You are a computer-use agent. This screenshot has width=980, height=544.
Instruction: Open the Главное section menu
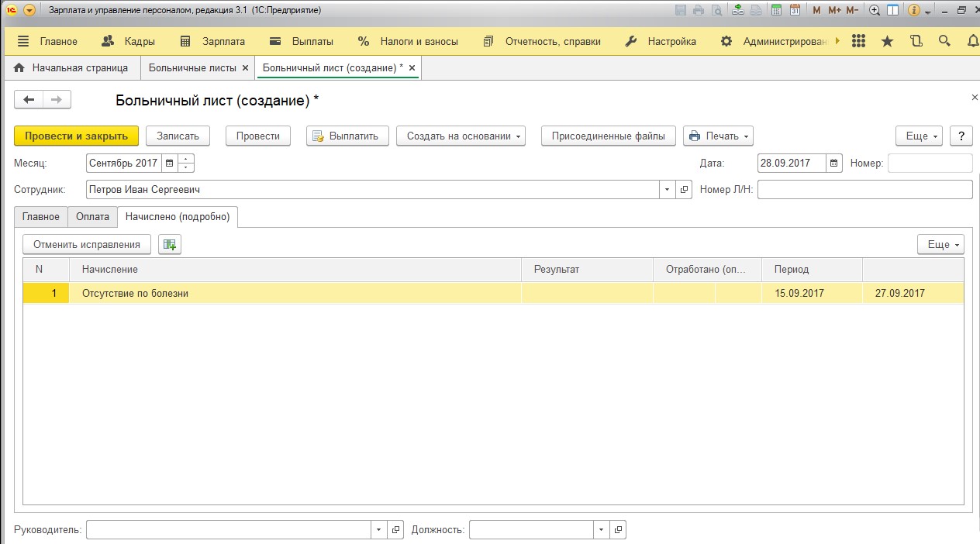pyautogui.click(x=47, y=41)
